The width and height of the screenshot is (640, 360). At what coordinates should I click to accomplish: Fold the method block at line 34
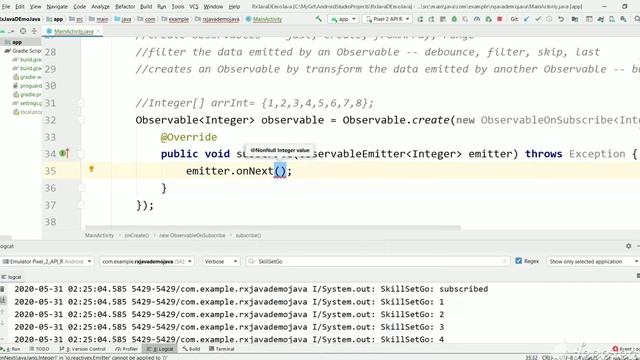pos(81,154)
